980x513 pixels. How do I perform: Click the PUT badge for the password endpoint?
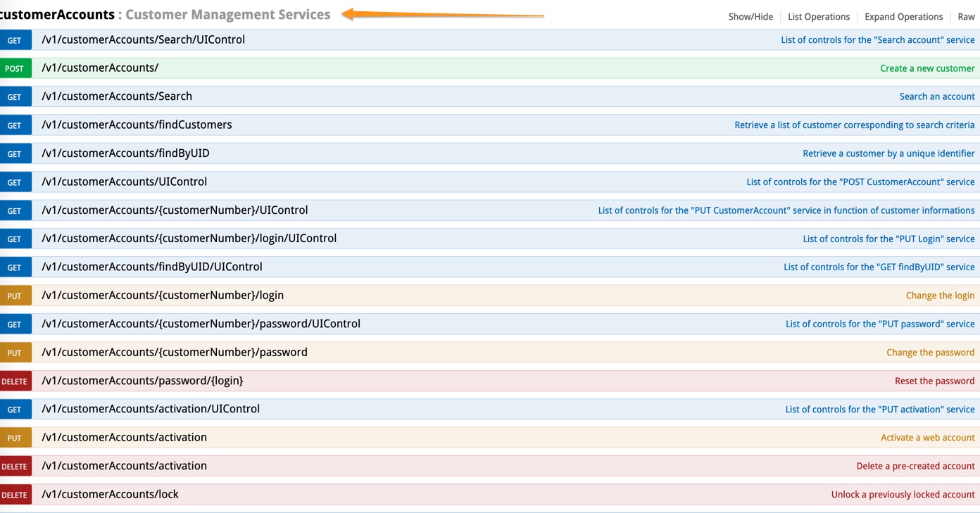point(15,353)
